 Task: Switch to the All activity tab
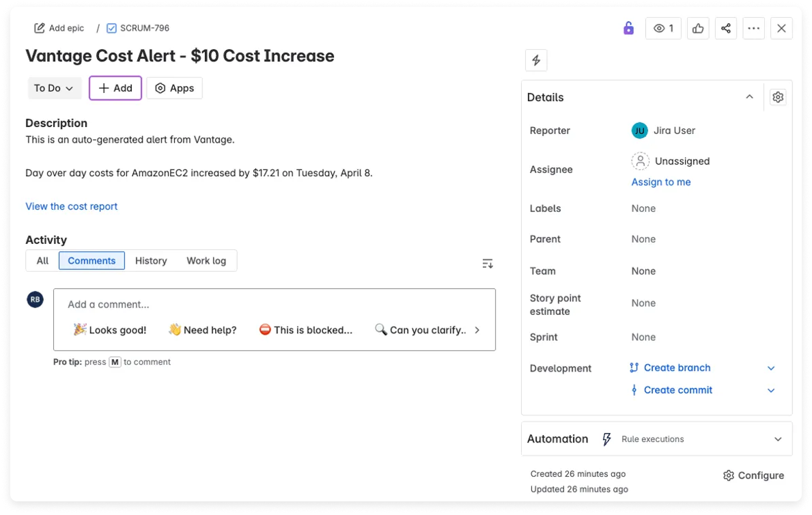[x=42, y=261]
